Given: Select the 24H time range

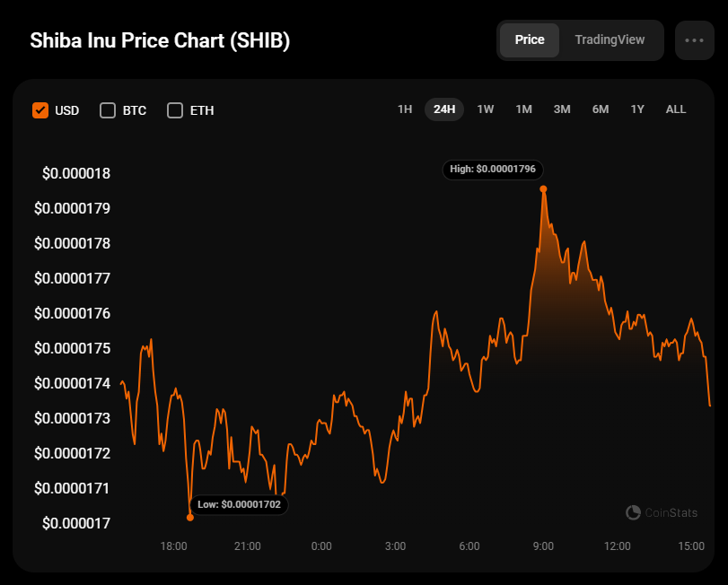Looking at the screenshot, I should 444,109.
